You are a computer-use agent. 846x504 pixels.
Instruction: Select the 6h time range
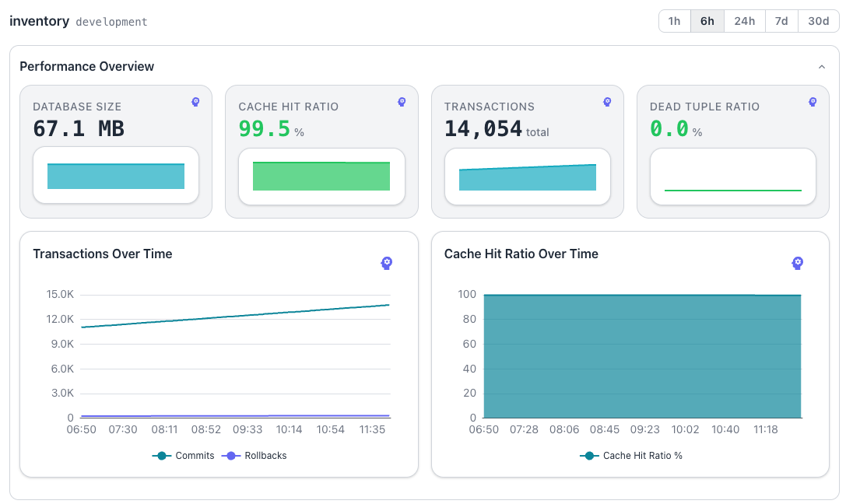coord(707,21)
